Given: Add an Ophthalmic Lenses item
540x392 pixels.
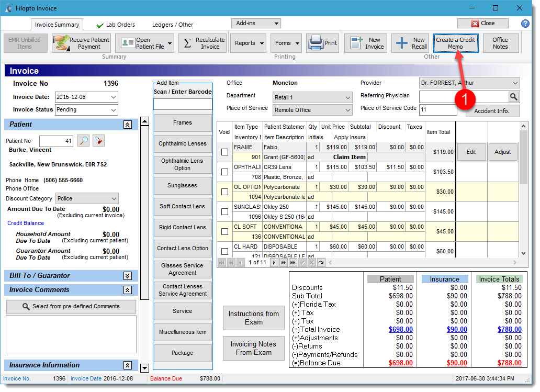Looking at the screenshot, I should pyautogui.click(x=183, y=143).
